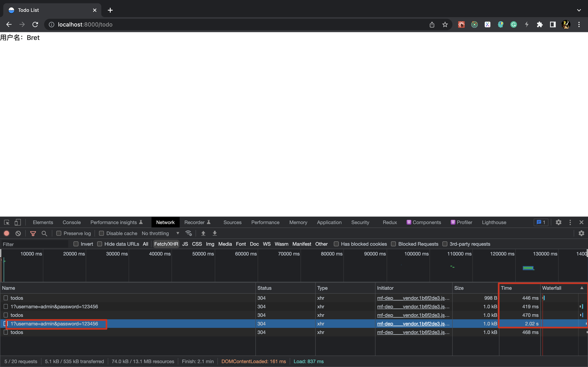This screenshot has width=588, height=367.
Task: Expand the browser tab search chevron
Action: coord(579,10)
